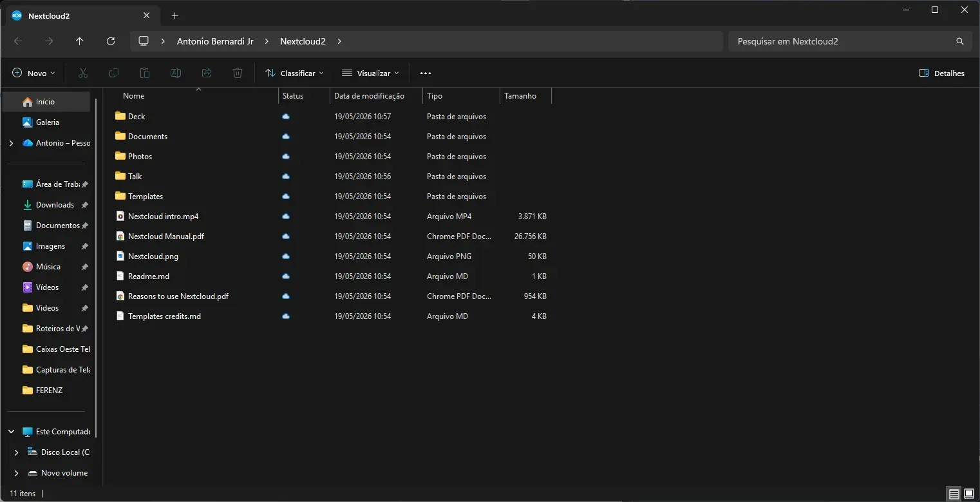Sort by the Status column header

point(304,95)
